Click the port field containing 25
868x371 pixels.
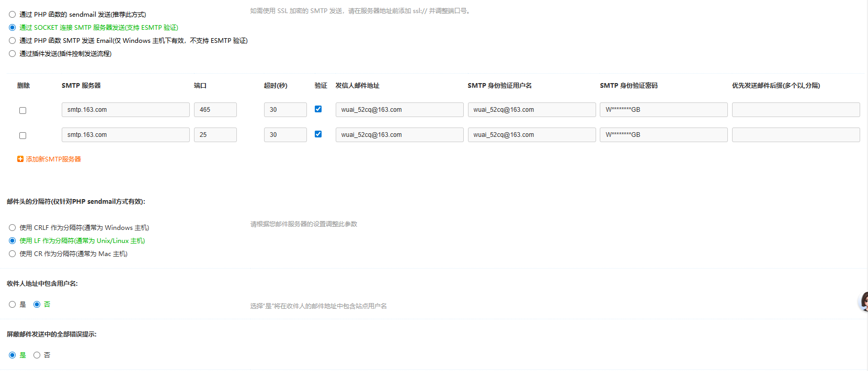click(x=215, y=135)
